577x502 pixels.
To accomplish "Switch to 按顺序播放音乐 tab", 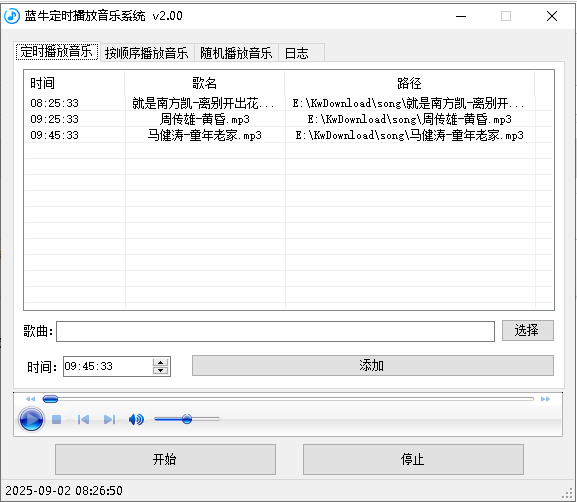I will click(x=146, y=53).
